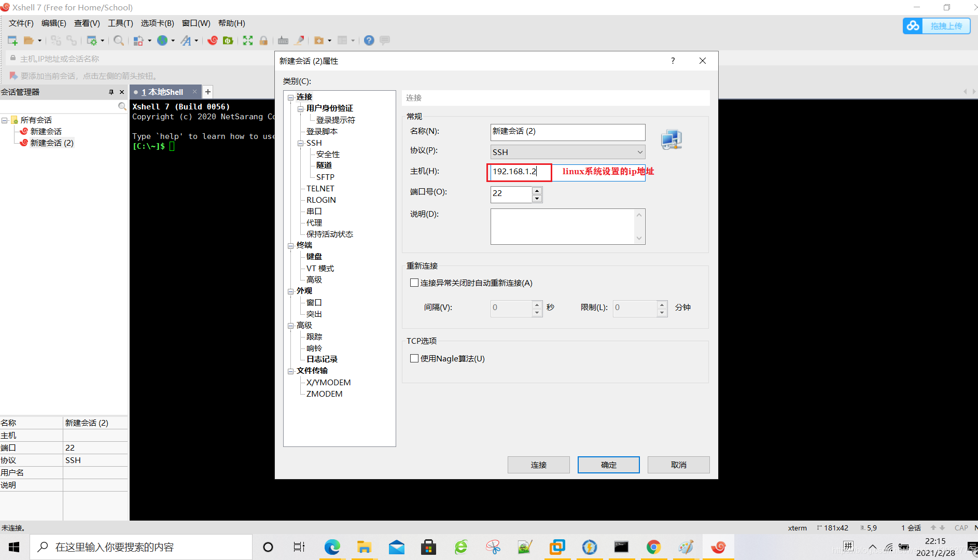
Task: Click the dialog help question mark
Action: [x=673, y=61]
